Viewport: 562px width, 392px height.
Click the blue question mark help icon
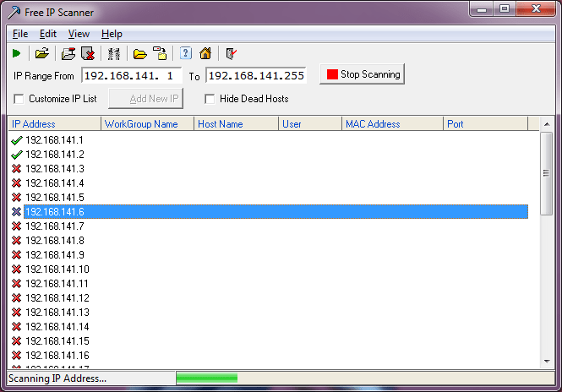pos(185,53)
